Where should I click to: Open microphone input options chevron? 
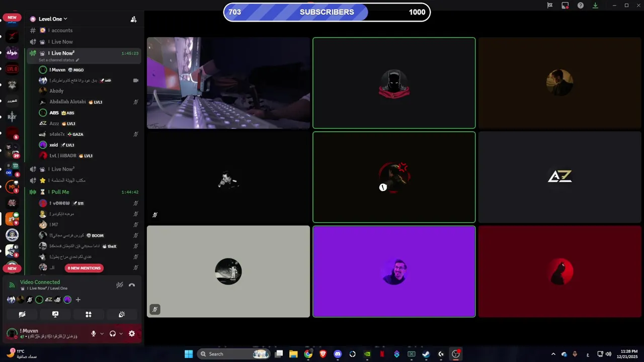(x=102, y=333)
